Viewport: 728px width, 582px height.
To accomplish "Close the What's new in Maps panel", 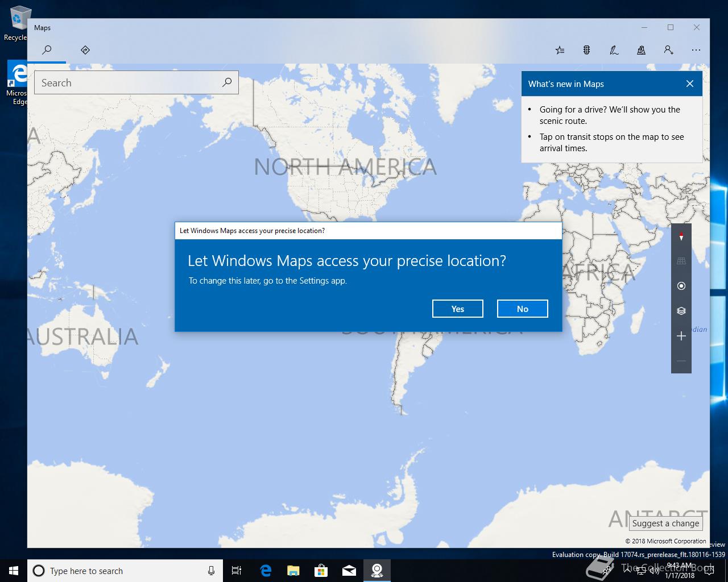I will click(690, 84).
